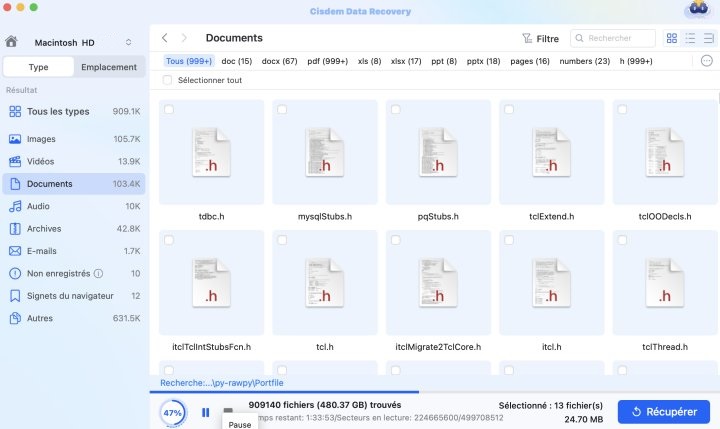The width and height of the screenshot is (720, 429).
Task: Filter by pdf (999+) format
Action: coord(327,61)
